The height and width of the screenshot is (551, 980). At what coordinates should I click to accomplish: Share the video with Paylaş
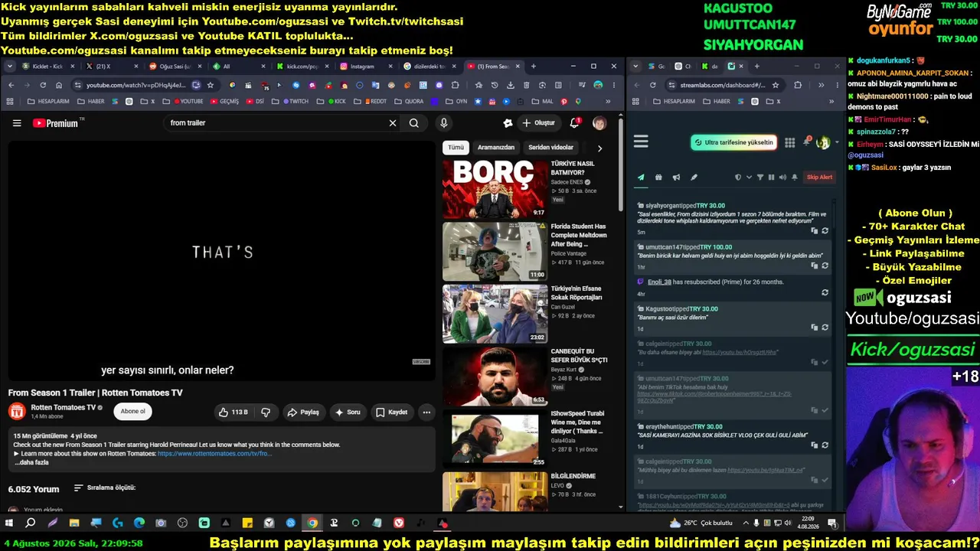click(303, 412)
